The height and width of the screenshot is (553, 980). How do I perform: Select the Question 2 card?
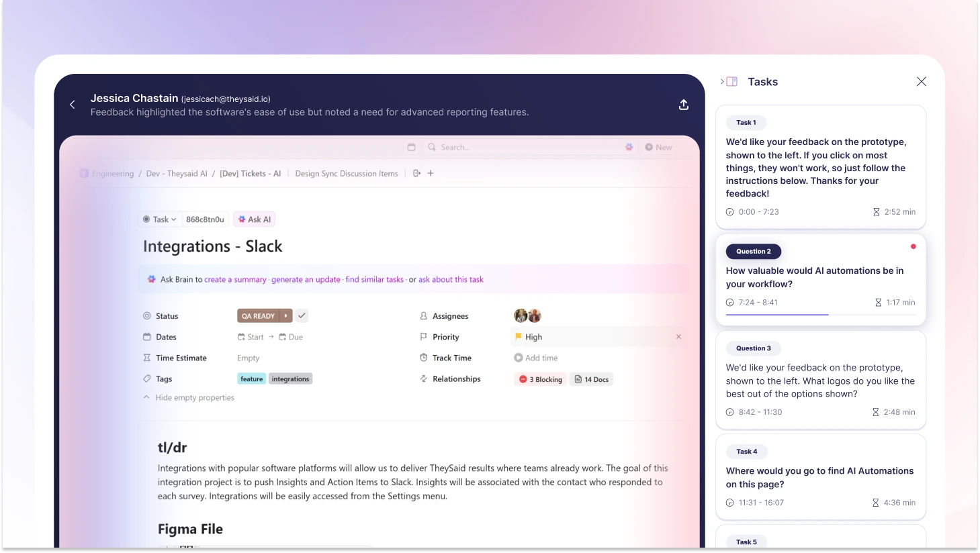click(x=821, y=279)
